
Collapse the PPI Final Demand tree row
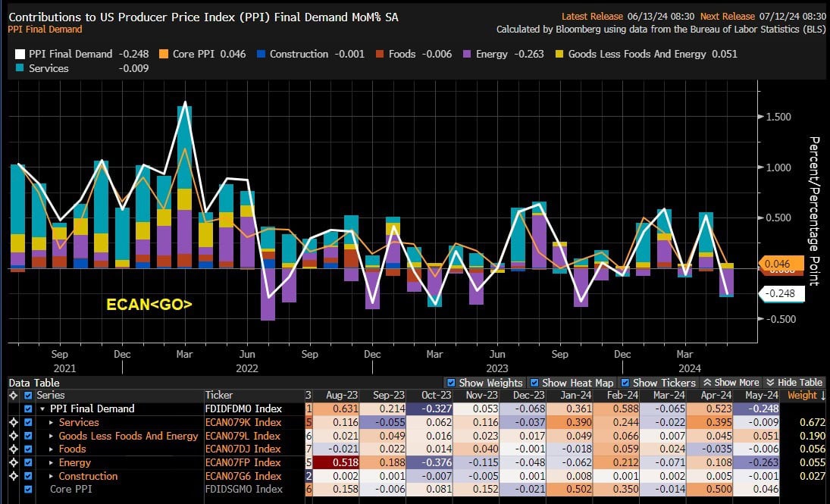coord(42,409)
